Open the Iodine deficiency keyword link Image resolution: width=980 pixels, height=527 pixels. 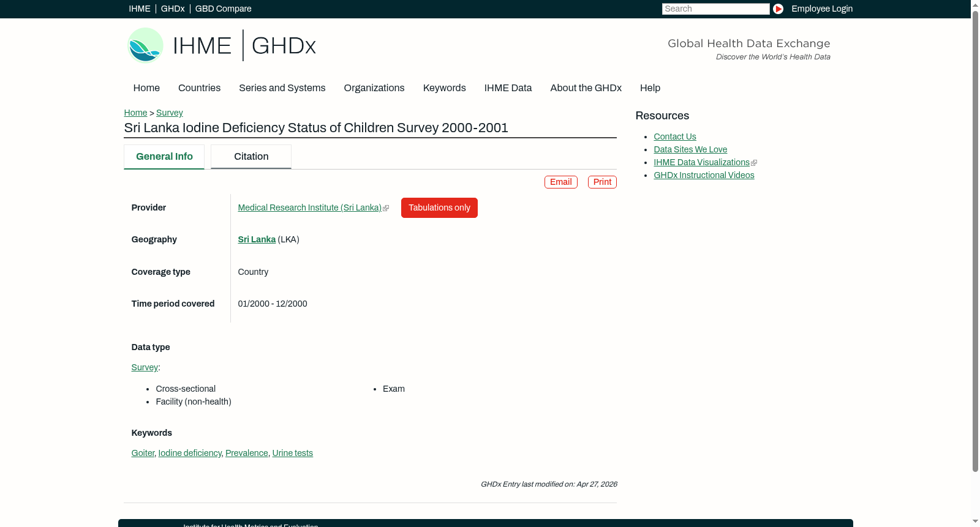(190, 453)
